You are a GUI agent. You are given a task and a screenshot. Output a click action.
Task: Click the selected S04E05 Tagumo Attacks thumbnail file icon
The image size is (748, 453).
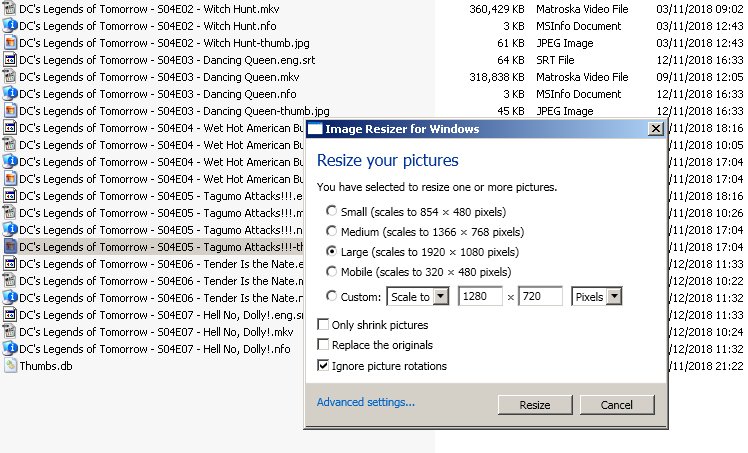(10, 247)
